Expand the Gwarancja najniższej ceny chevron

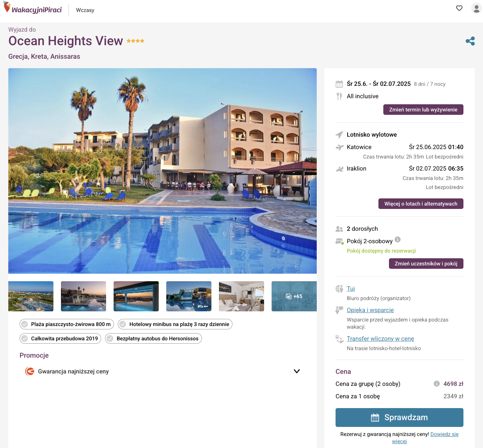click(297, 371)
